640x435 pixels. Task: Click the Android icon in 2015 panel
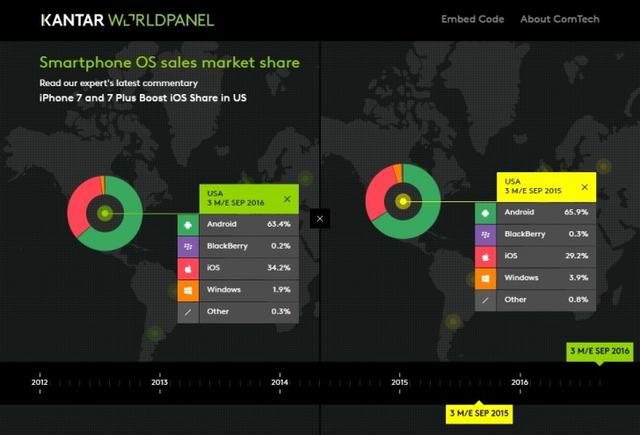point(484,214)
